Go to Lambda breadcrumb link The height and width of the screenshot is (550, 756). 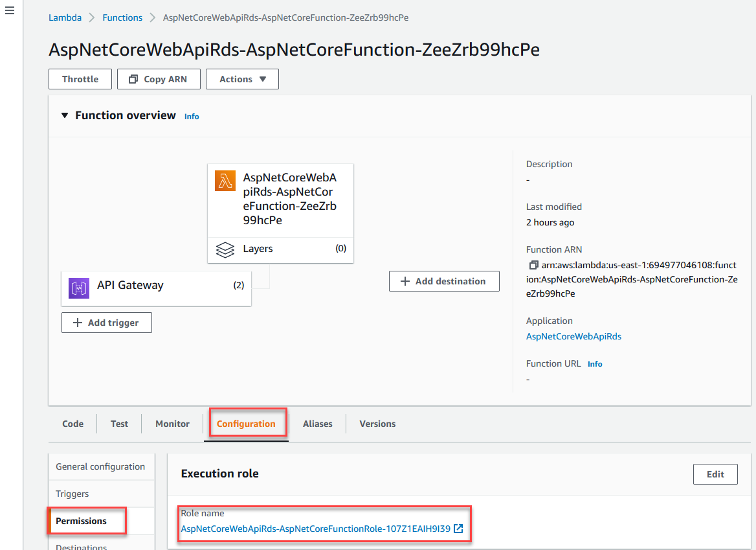pos(65,18)
